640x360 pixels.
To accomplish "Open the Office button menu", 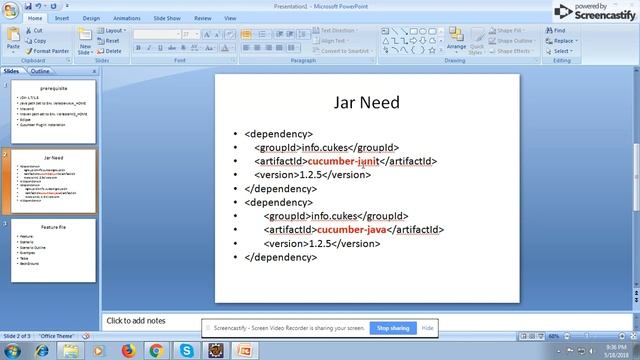I will tap(10, 10).
